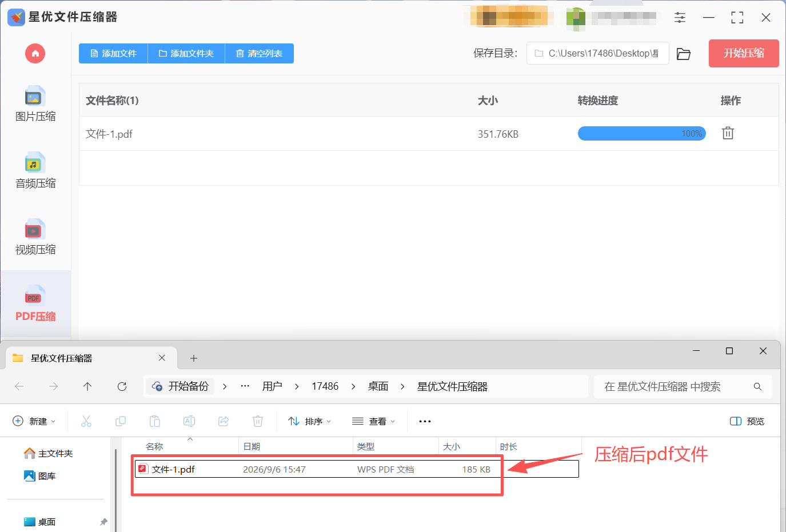The width and height of the screenshot is (786, 532).
Task: Edit the 保存目录 path field
Action: pyautogui.click(x=597, y=53)
